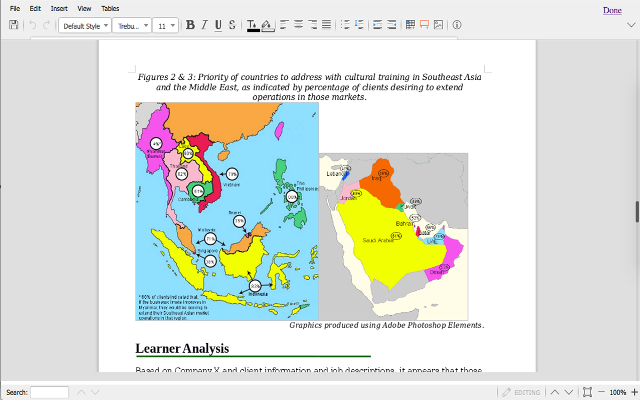The height and width of the screenshot is (400, 640).
Task: Click the Learner Analysis heading
Action: click(x=182, y=348)
